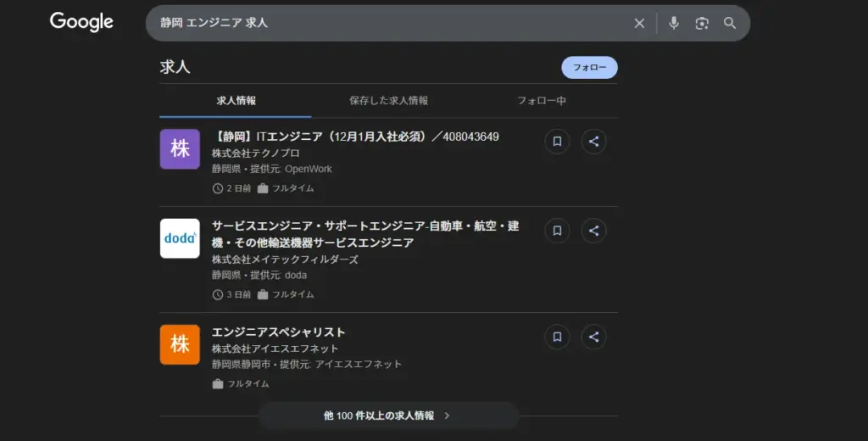
Task: Open Google Lens image search
Action: [x=702, y=24]
